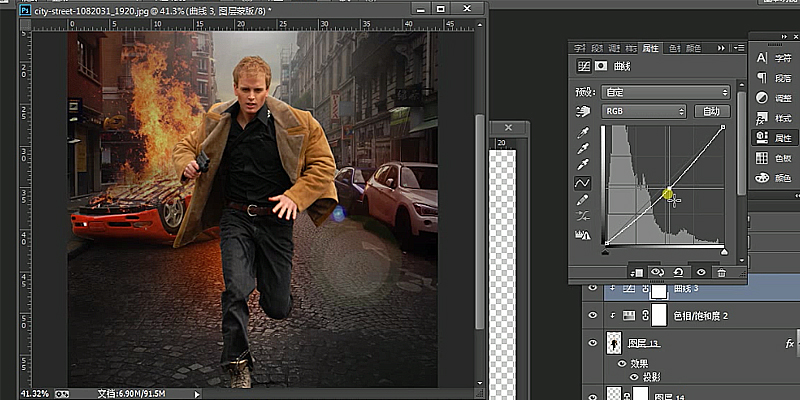Pick the black point eyedropper
Image resolution: width=800 pixels, height=400 pixels.
pos(583,133)
